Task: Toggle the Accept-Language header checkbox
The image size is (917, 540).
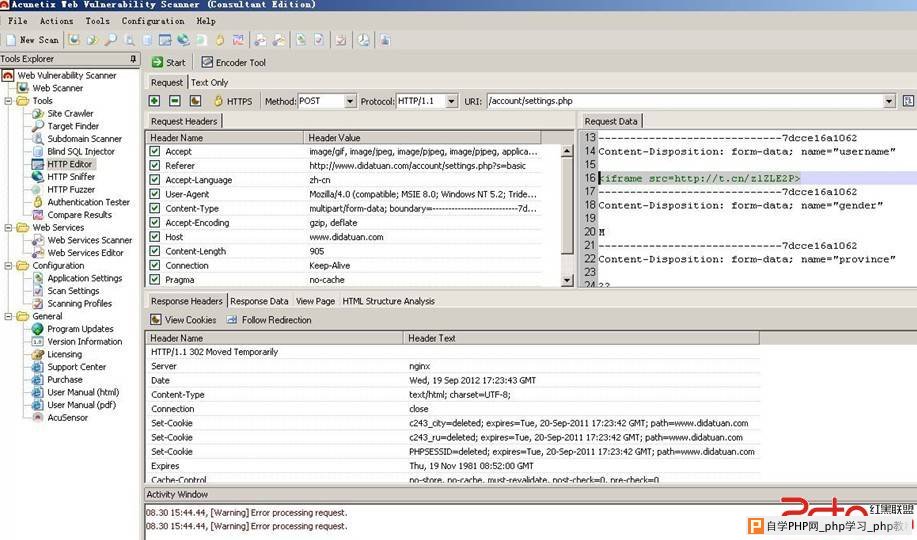Action: coord(154,180)
